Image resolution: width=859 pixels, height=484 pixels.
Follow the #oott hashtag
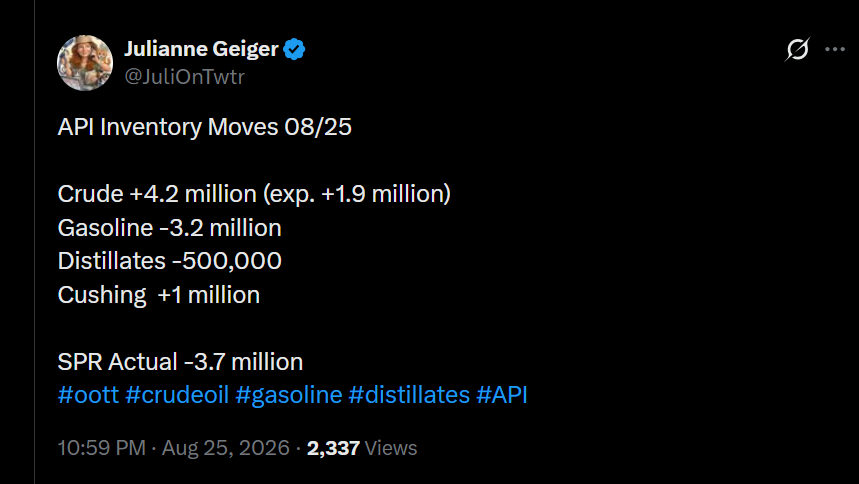pyautogui.click(x=88, y=395)
